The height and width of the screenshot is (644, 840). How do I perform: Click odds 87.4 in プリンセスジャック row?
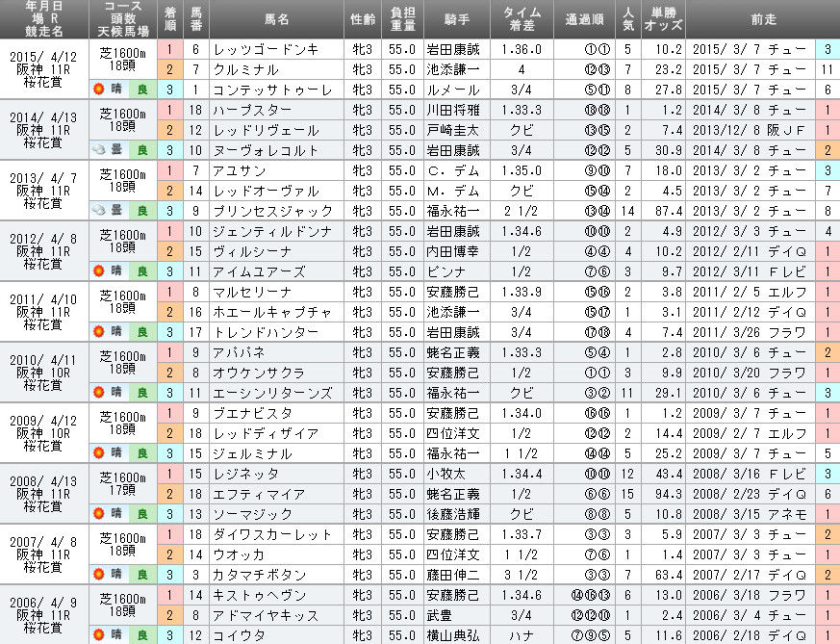[x=669, y=211]
